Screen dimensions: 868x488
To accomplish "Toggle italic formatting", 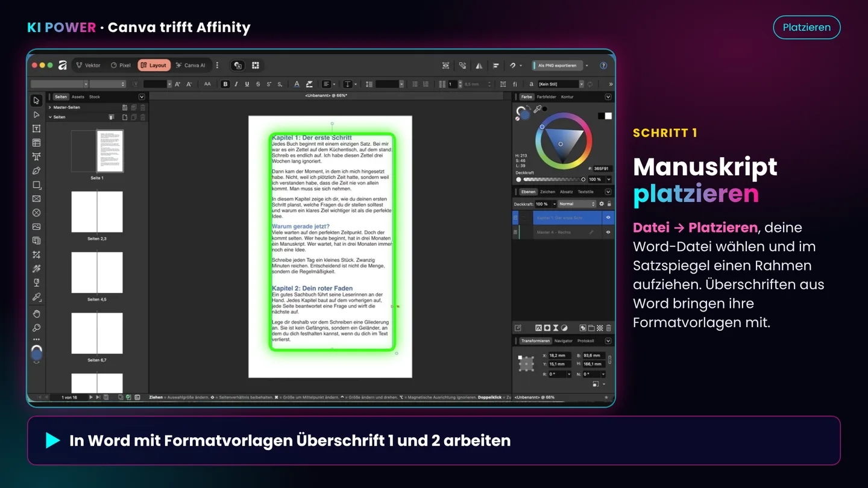I will [x=236, y=84].
